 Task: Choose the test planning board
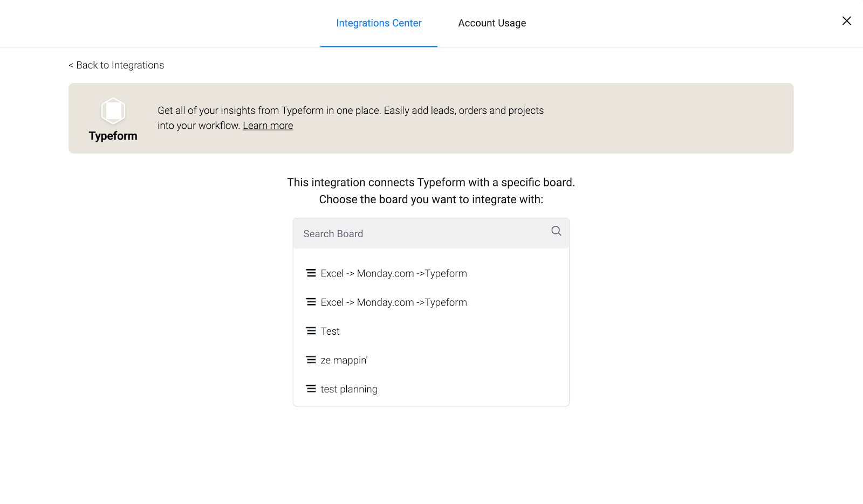pos(431,389)
